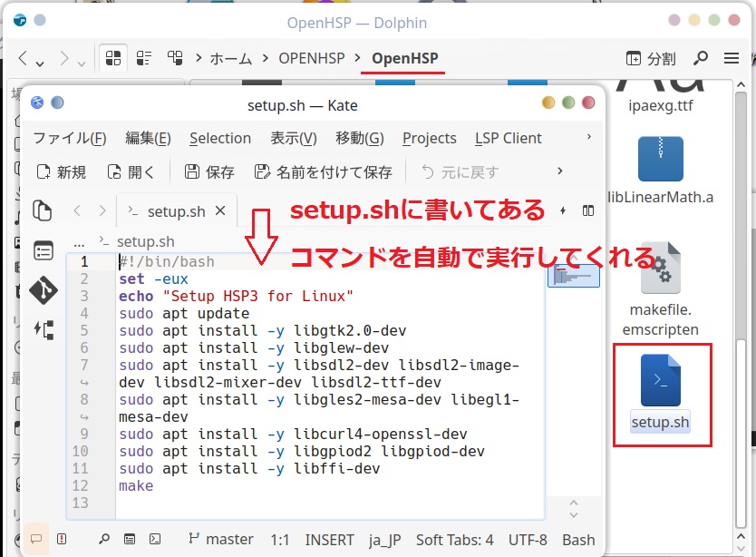Open the 移動(G) menu

pyautogui.click(x=360, y=138)
